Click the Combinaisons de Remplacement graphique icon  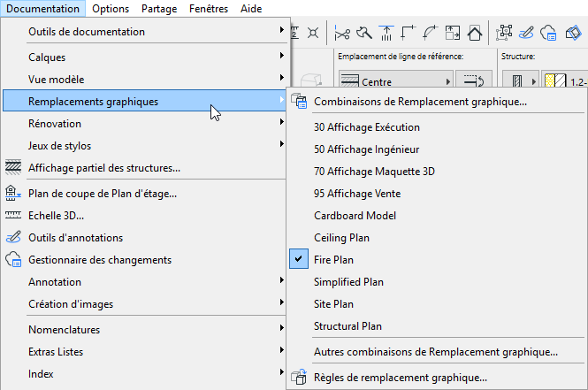pos(299,101)
